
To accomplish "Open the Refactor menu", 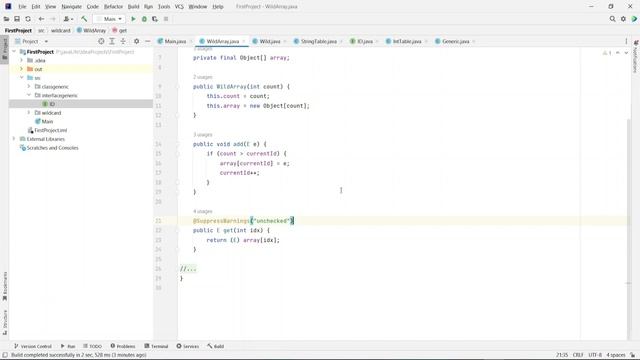I will [x=113, y=7].
